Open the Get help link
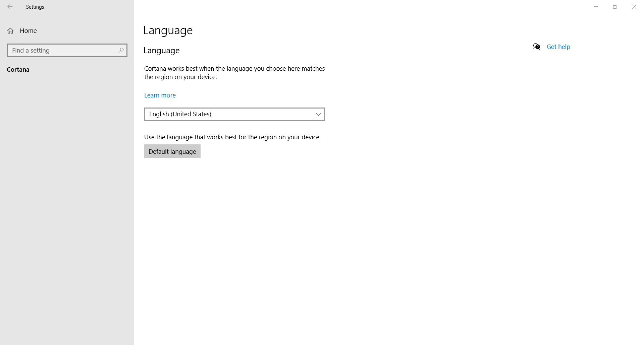This screenshot has width=644, height=345. 558,47
